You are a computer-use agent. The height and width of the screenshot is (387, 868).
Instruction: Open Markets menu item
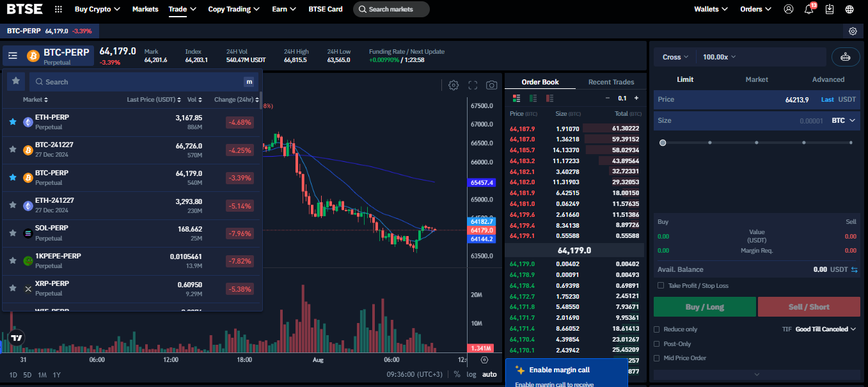(145, 9)
